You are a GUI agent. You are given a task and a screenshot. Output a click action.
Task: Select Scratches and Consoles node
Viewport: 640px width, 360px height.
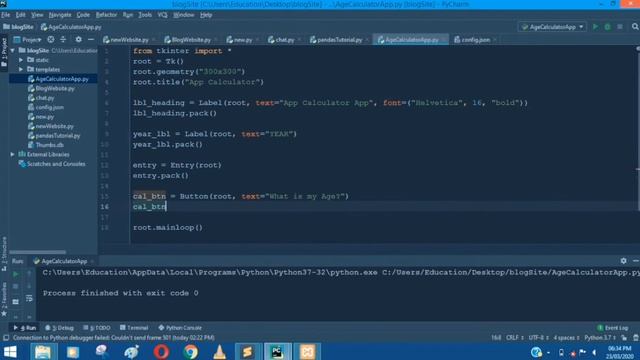point(56,164)
